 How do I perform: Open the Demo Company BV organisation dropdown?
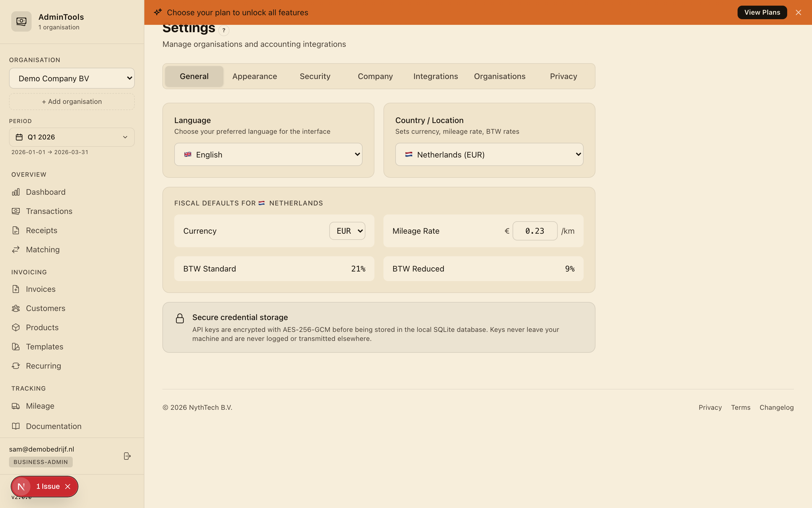tap(72, 78)
